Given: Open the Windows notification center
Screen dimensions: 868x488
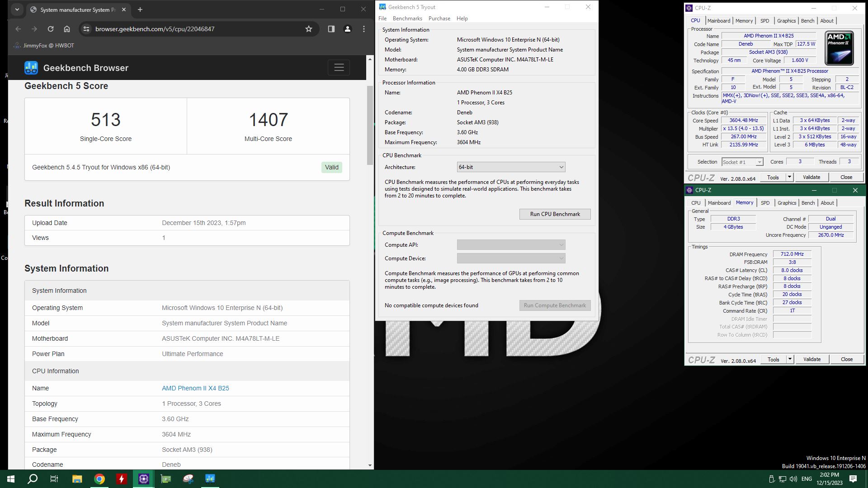Looking at the screenshot, I should (853, 479).
